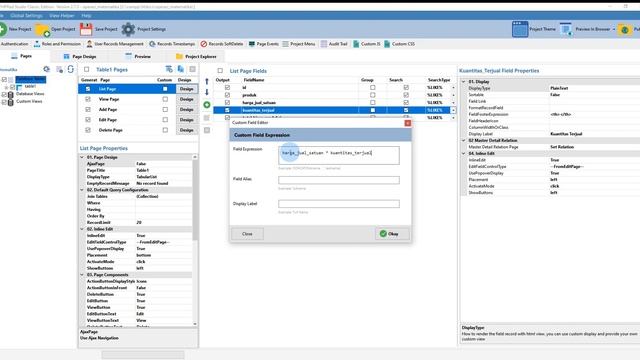The width and height of the screenshot is (640, 360).
Task: Open Global Settings menu
Action: coord(26,16)
